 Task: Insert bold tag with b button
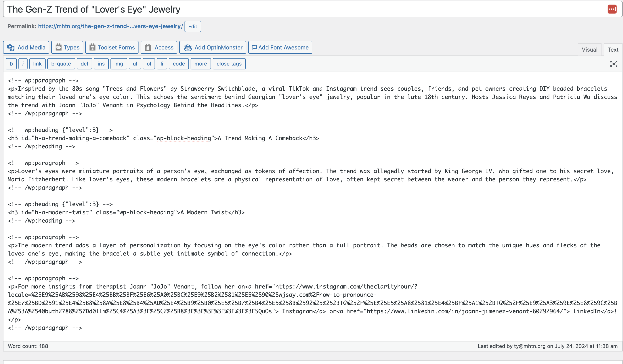point(11,64)
